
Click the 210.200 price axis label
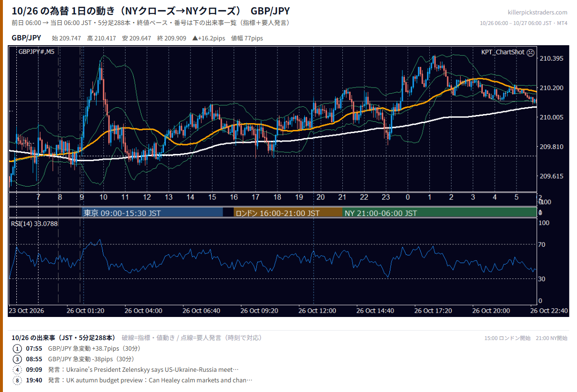click(x=552, y=88)
